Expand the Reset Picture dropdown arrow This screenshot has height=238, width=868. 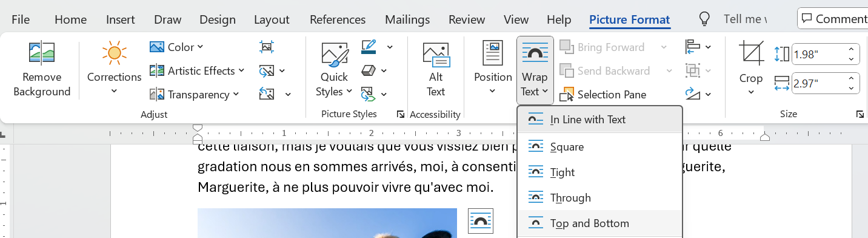288,95
